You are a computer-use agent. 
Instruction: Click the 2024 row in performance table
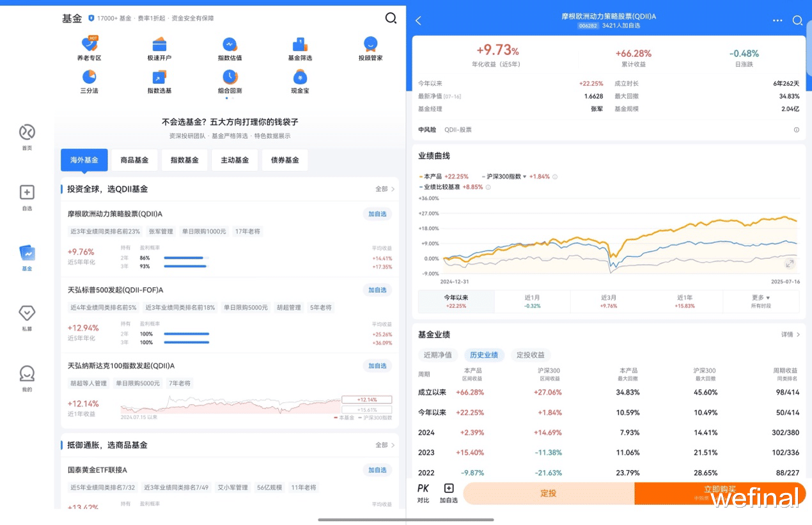pos(609,433)
